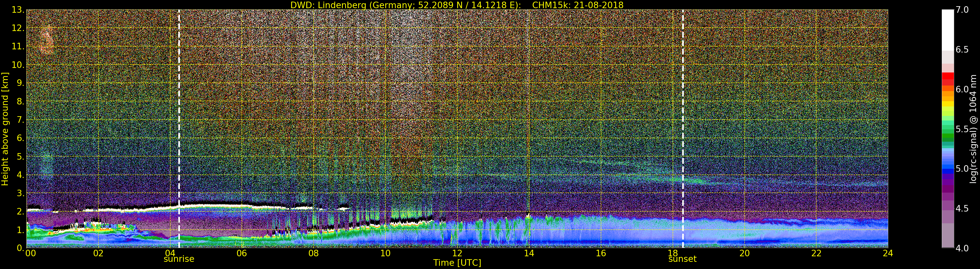The image size is (980, 269).
Task: Click the 'sunset' label under the time axis
Action: coord(683,259)
